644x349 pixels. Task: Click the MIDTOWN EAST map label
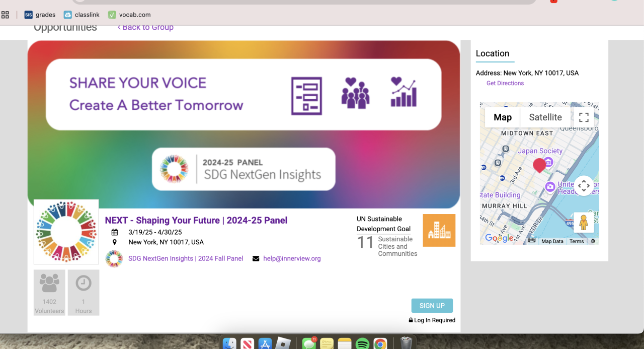[x=527, y=133]
